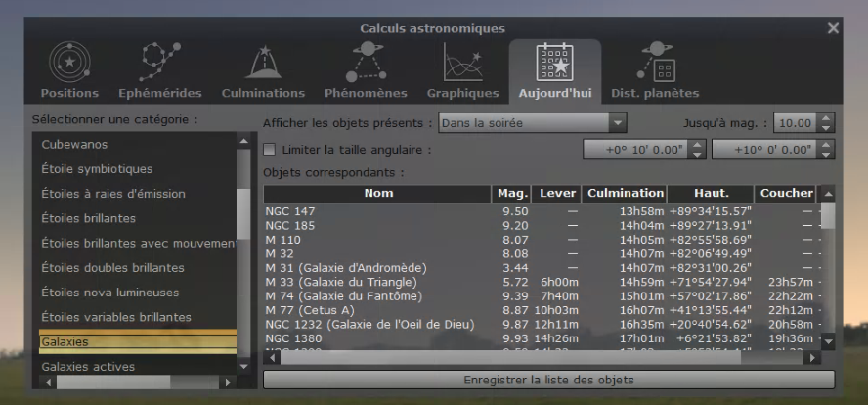Select the Culminations dome icon
868x405 pixels.
264,62
